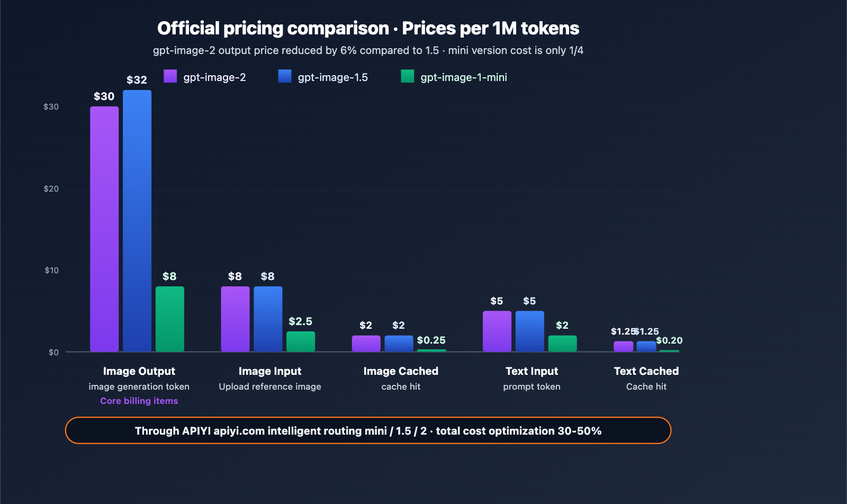Select the gpt-image-2 legend label
Viewport: 847px width, 504px height.
(x=214, y=77)
